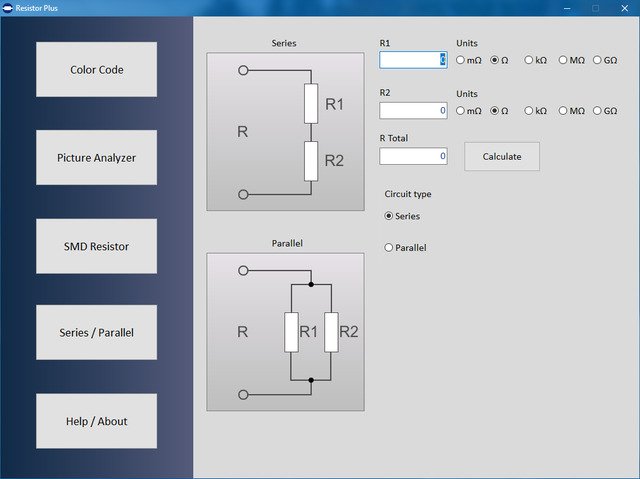Choose GΩ as the R1 unit

coord(598,60)
